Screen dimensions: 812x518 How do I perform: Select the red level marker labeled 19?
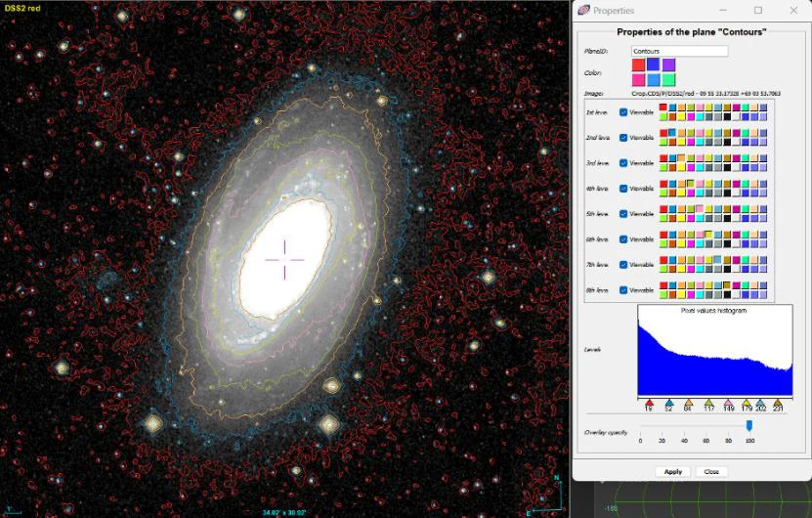point(650,403)
